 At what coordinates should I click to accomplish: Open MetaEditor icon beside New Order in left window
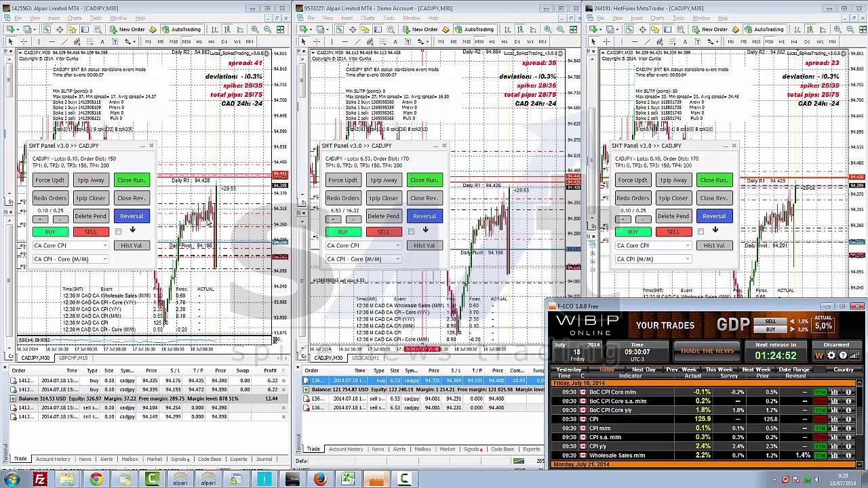tap(153, 29)
